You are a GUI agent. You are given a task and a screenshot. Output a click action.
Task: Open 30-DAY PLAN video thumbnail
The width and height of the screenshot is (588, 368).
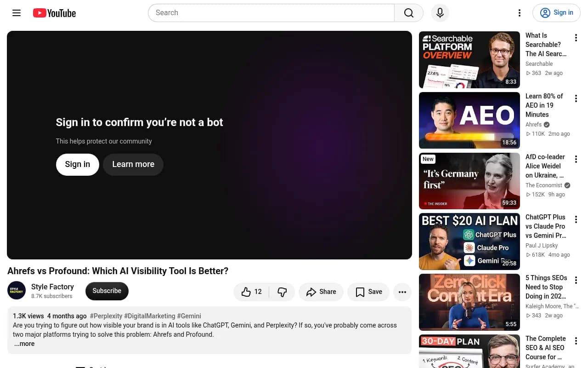point(469,351)
